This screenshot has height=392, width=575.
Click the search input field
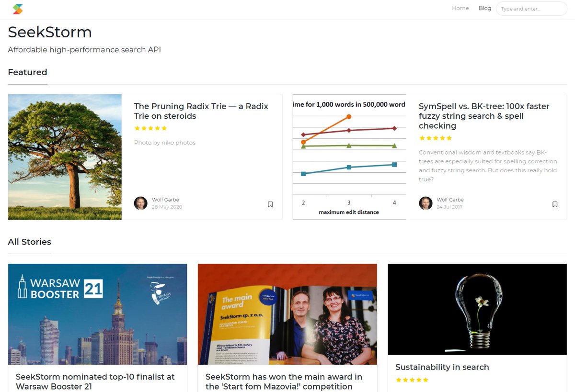pos(531,8)
